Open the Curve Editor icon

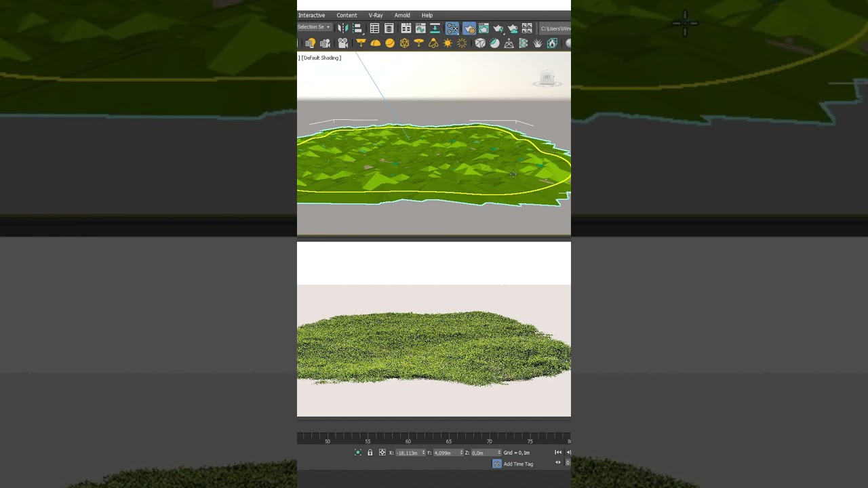(x=420, y=28)
